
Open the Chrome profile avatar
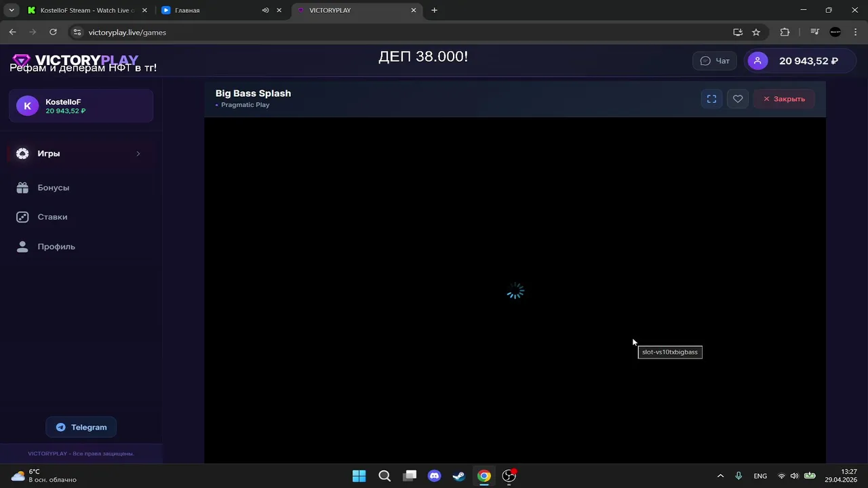point(835,32)
